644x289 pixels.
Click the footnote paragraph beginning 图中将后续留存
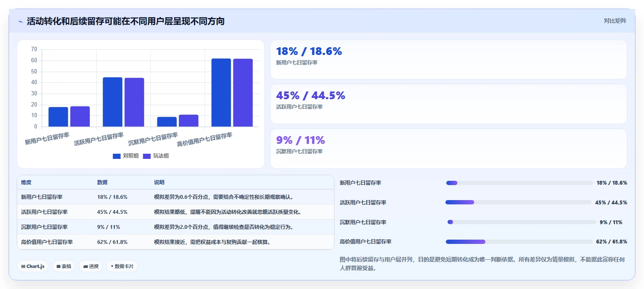click(x=482, y=264)
